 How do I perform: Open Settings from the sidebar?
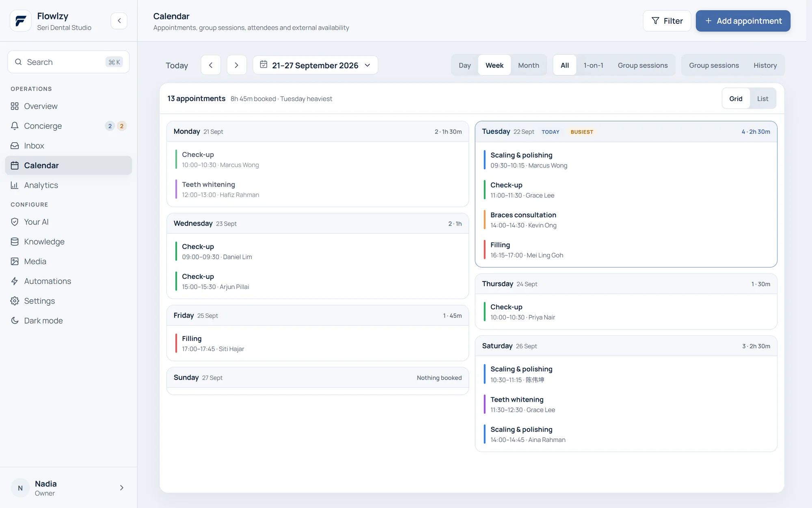point(69,301)
